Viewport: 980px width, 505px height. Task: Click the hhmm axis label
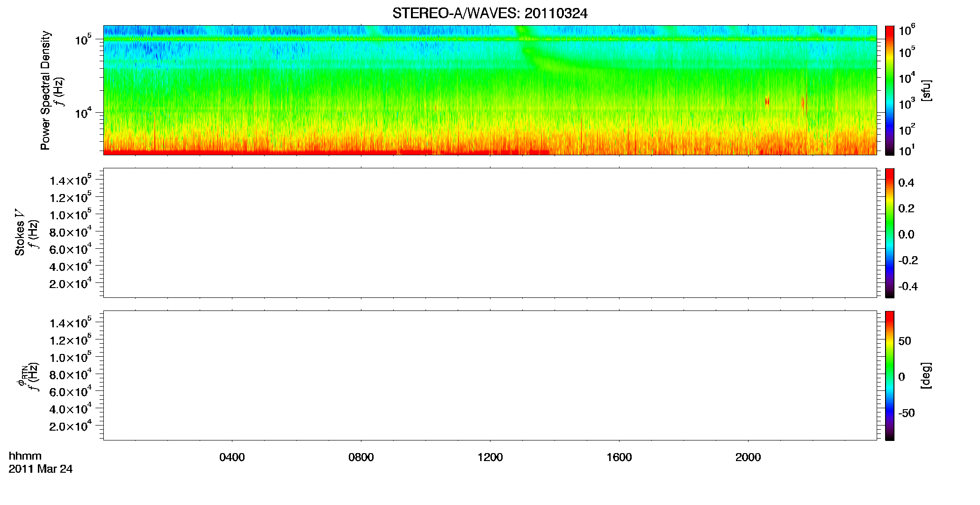point(25,456)
